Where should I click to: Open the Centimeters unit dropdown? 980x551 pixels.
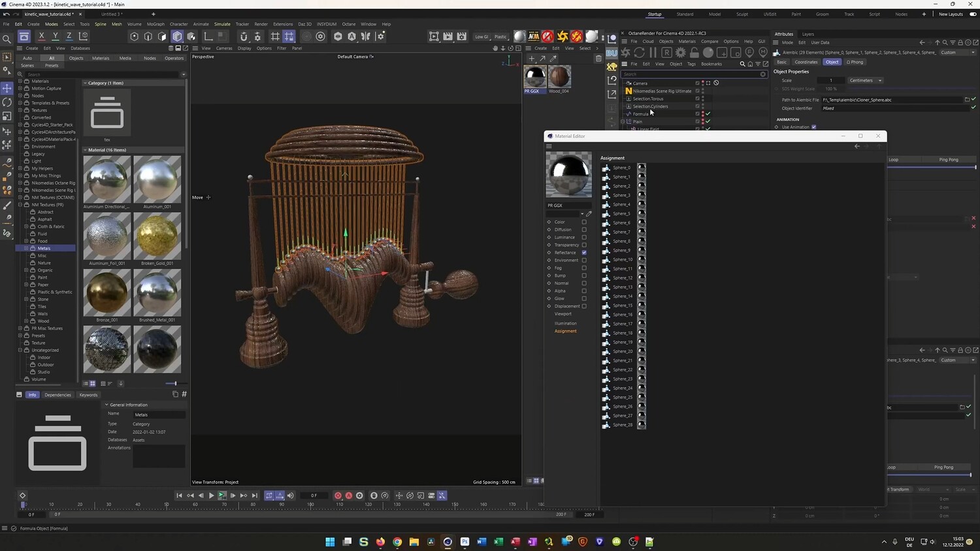point(865,80)
